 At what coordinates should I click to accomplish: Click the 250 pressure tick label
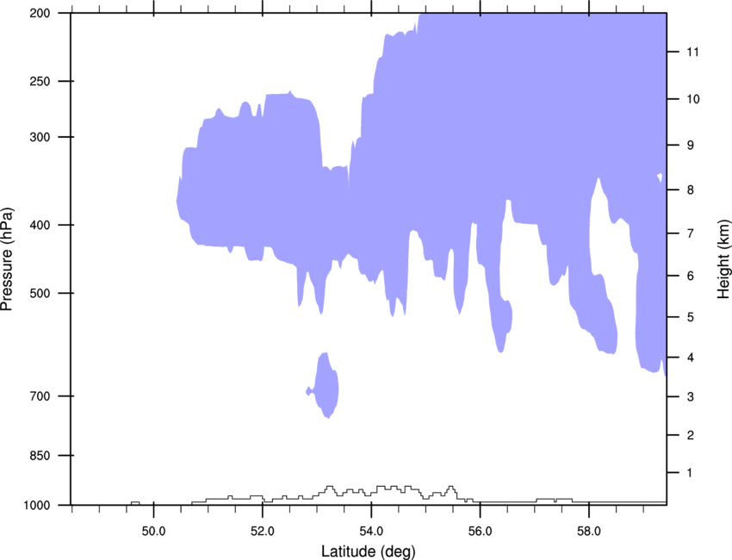tap(40, 81)
